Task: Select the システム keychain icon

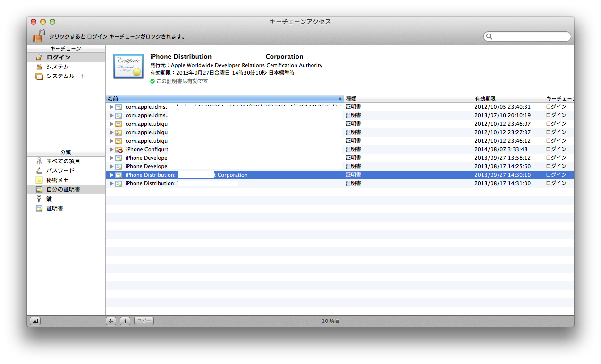Action: [x=39, y=67]
